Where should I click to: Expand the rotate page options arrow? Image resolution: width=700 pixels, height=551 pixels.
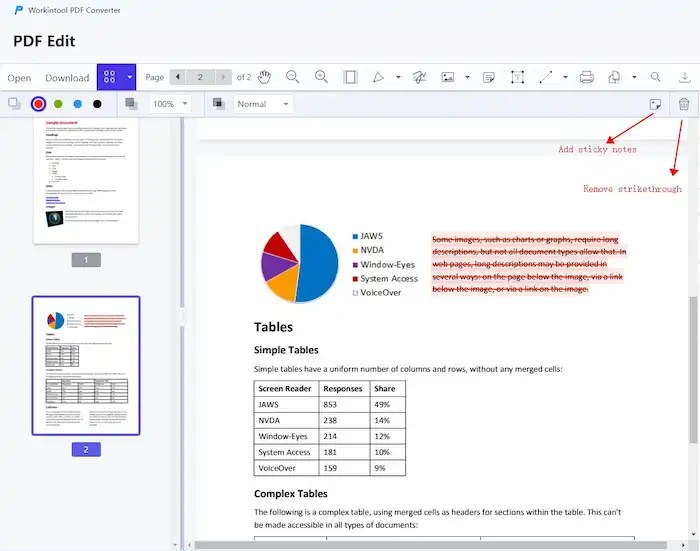(634, 77)
